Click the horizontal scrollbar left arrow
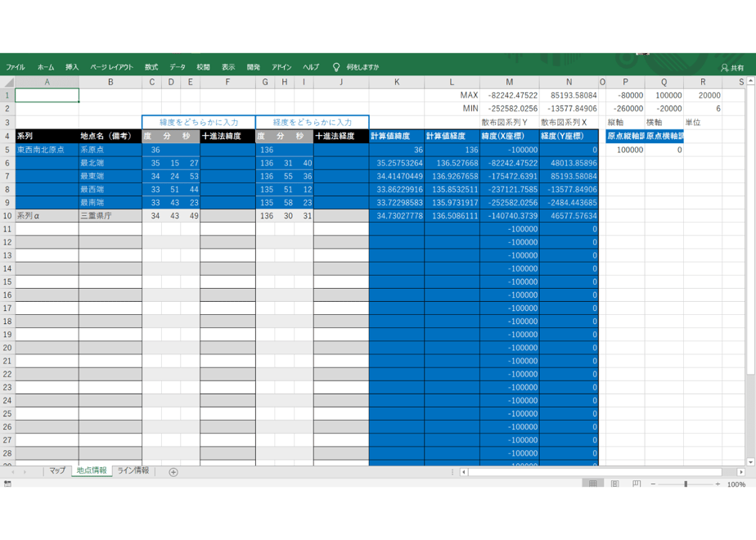 pos(463,472)
